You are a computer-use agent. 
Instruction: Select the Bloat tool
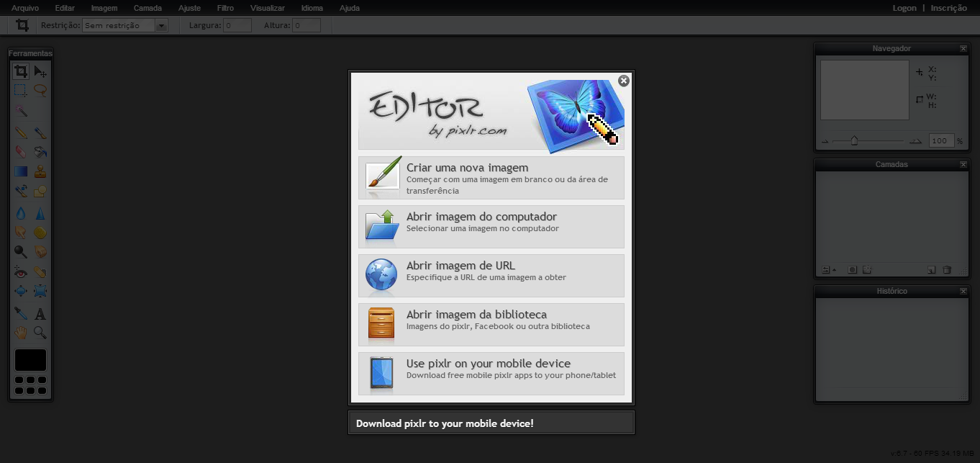pyautogui.click(x=21, y=292)
